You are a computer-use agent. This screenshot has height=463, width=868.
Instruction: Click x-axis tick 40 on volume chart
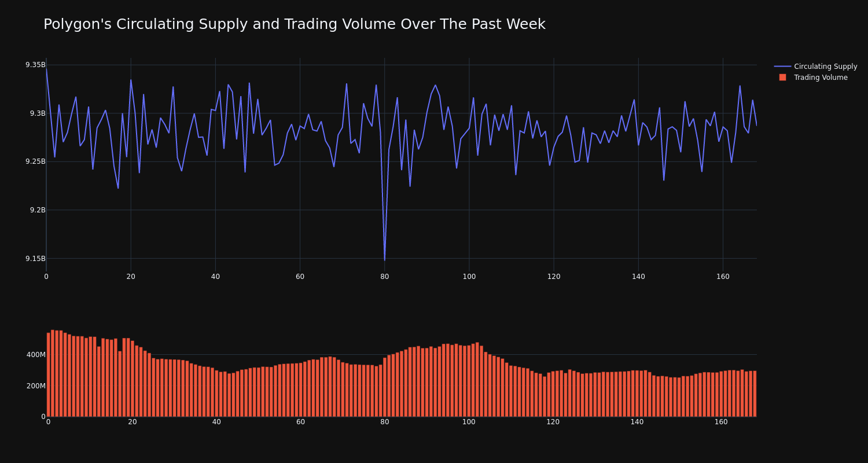216,422
